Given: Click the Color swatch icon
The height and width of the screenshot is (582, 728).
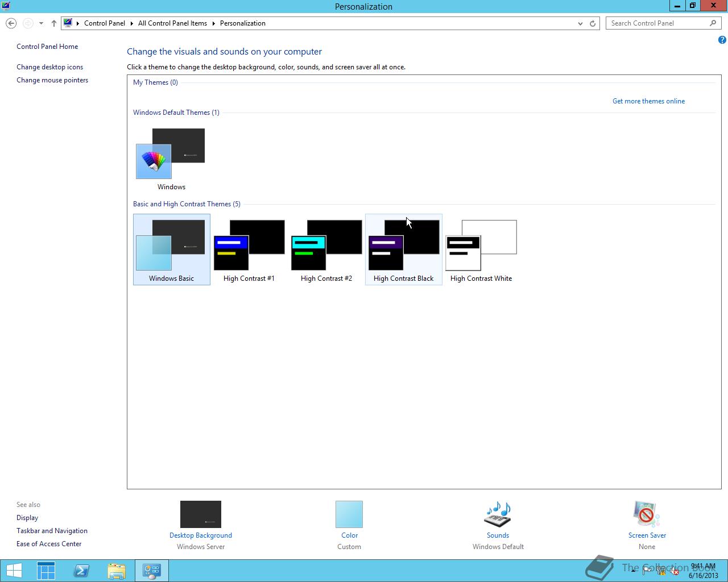Looking at the screenshot, I should point(349,514).
